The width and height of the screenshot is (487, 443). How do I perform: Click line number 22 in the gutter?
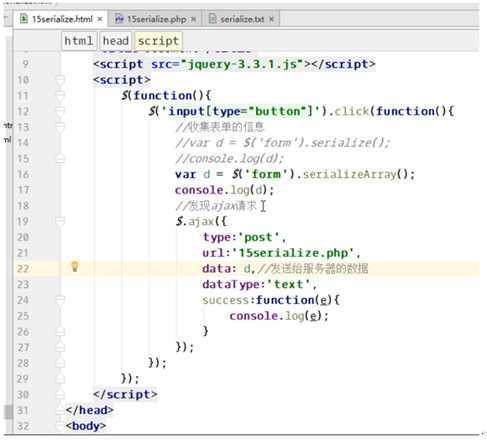[23, 269]
